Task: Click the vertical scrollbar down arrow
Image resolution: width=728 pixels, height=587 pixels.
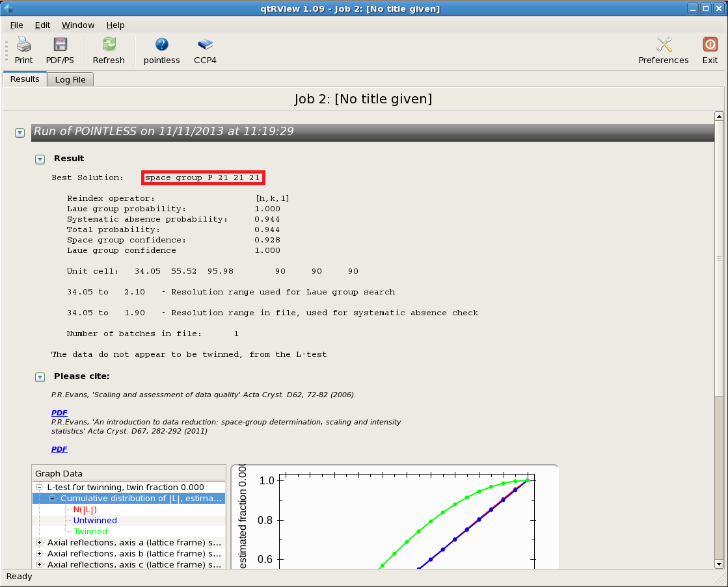Action: [x=719, y=564]
